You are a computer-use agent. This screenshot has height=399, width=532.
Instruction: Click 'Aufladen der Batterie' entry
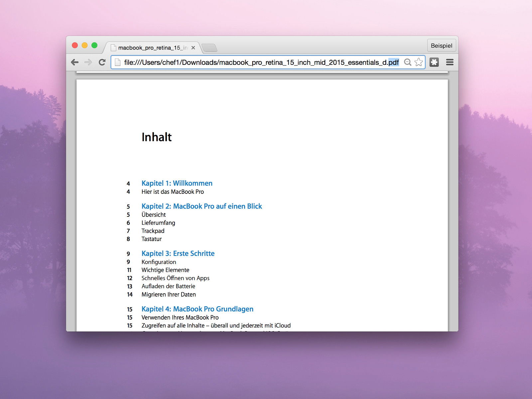point(168,286)
